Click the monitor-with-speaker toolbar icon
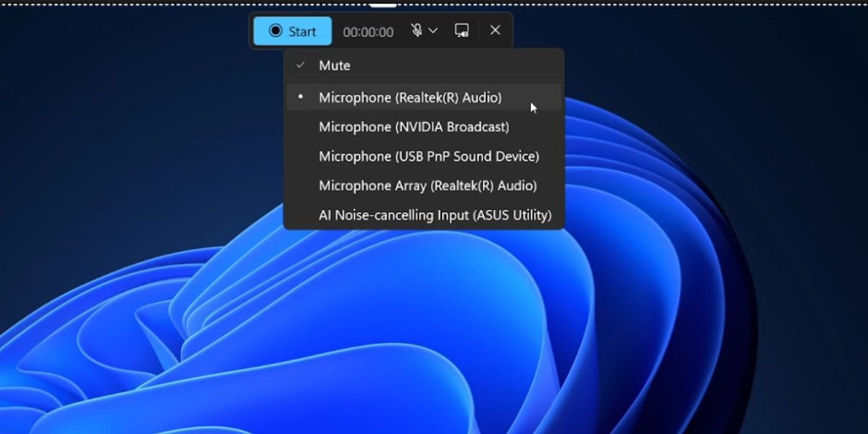Image resolution: width=868 pixels, height=434 pixels. [x=461, y=30]
